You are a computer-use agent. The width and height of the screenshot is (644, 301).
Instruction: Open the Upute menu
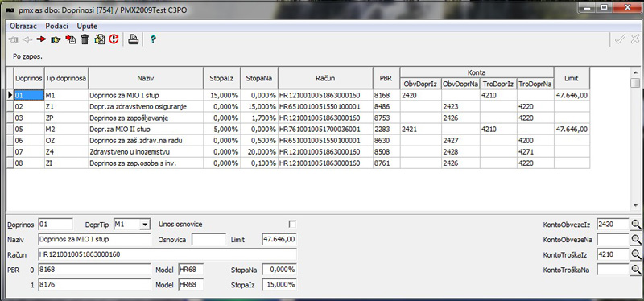tap(87, 26)
